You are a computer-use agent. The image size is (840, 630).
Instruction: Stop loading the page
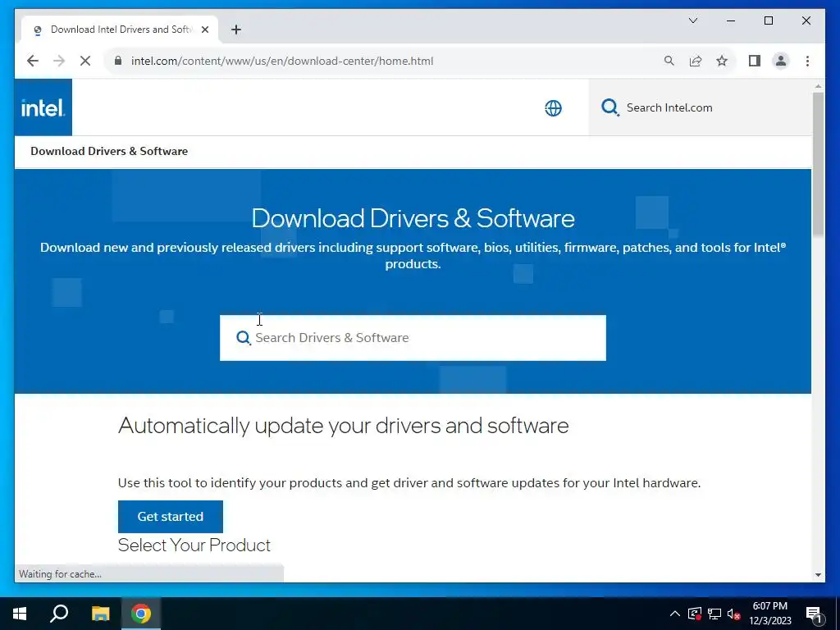pos(85,61)
